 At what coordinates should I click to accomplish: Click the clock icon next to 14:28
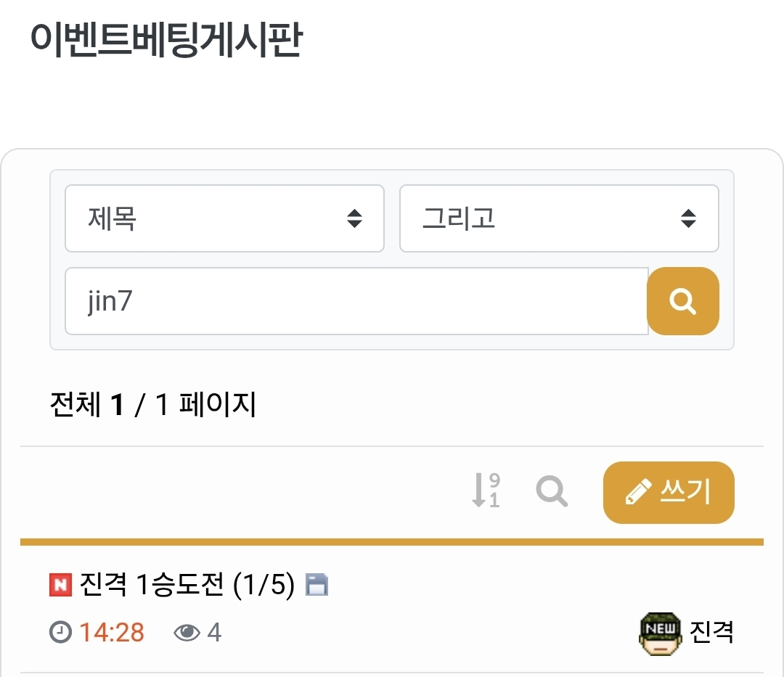(x=61, y=633)
